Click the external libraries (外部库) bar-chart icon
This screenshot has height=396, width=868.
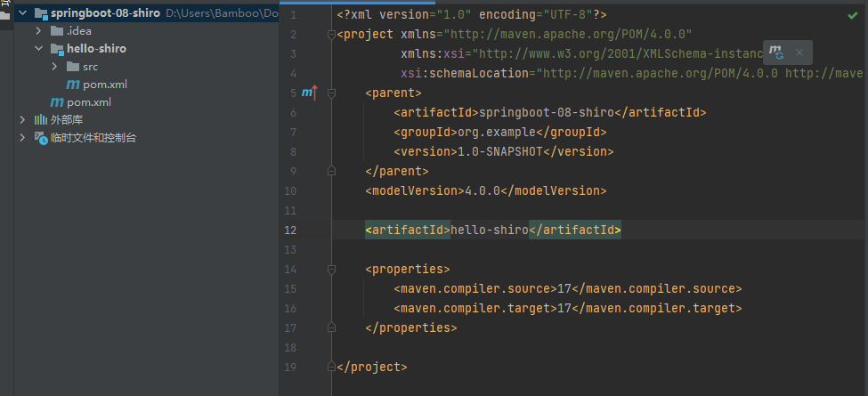click(40, 120)
